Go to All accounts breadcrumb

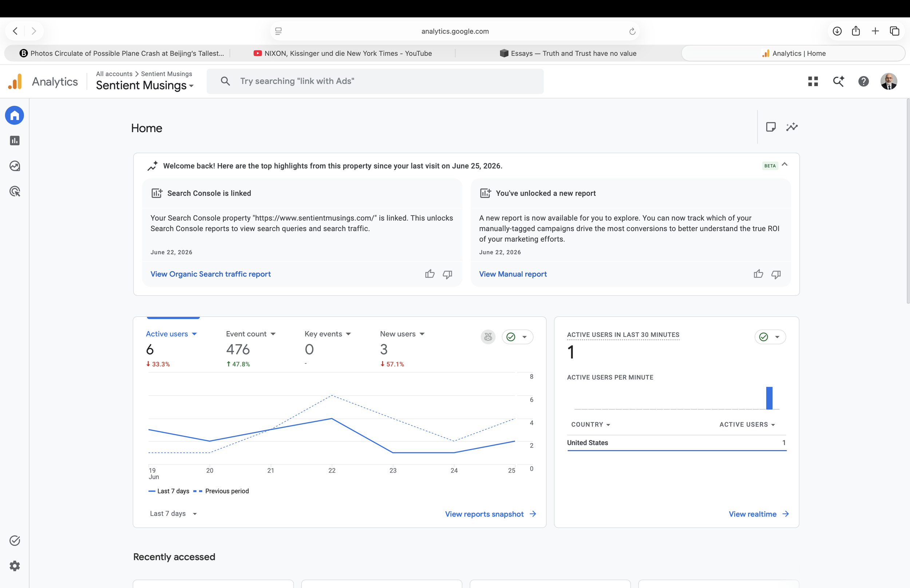click(114, 74)
